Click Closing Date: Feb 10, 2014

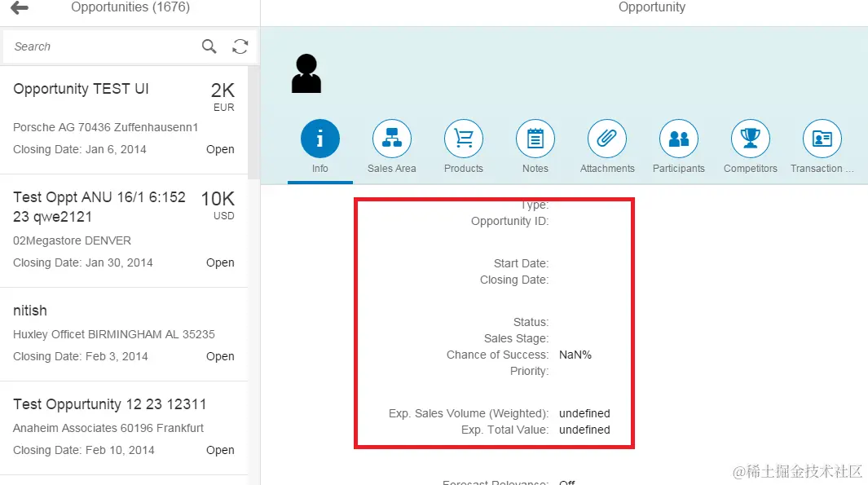coord(84,450)
